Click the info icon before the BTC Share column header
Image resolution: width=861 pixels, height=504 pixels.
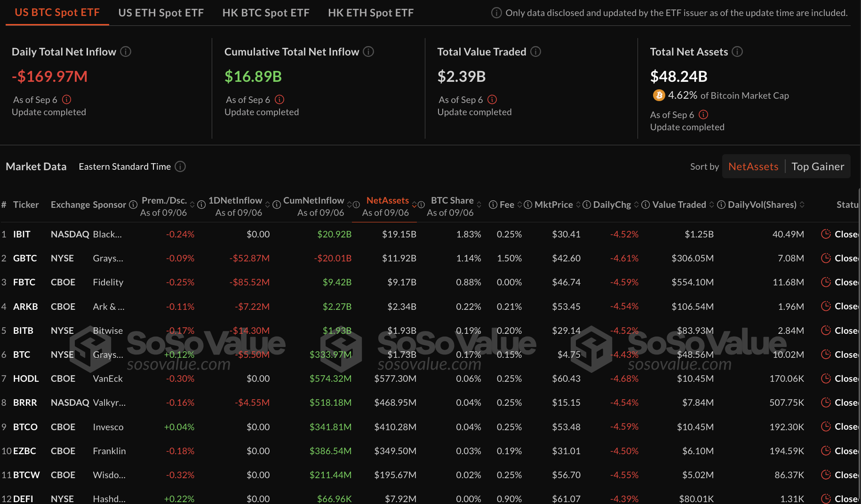pos(421,205)
